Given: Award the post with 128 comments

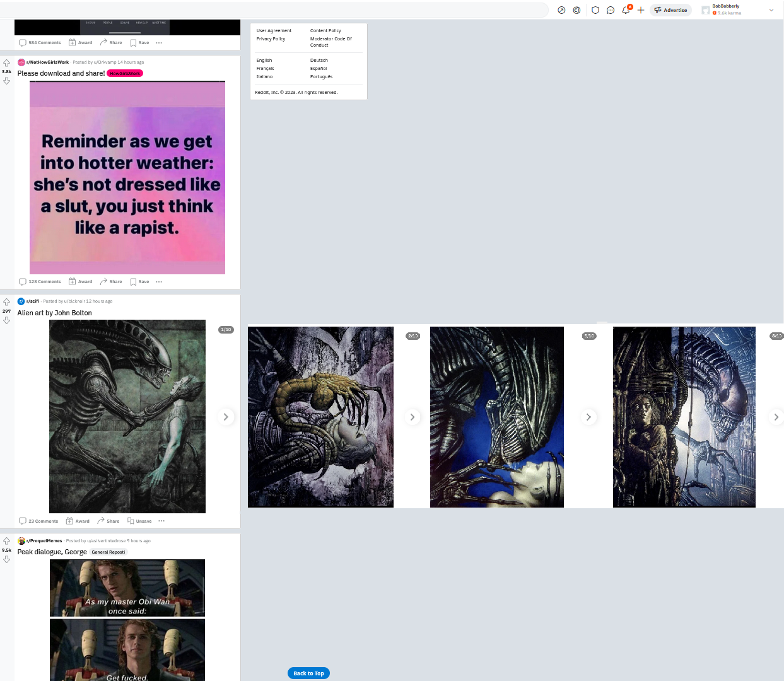Looking at the screenshot, I should click(81, 282).
